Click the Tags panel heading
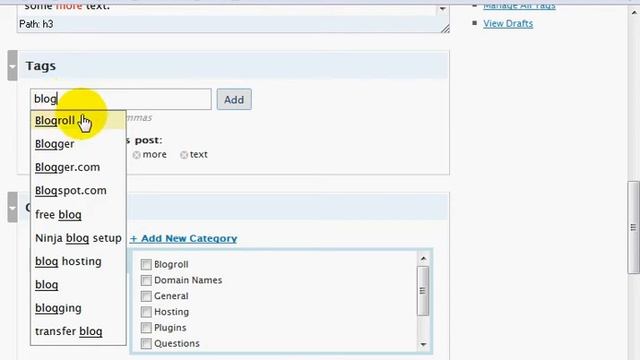This screenshot has height=360, width=640. (41, 66)
